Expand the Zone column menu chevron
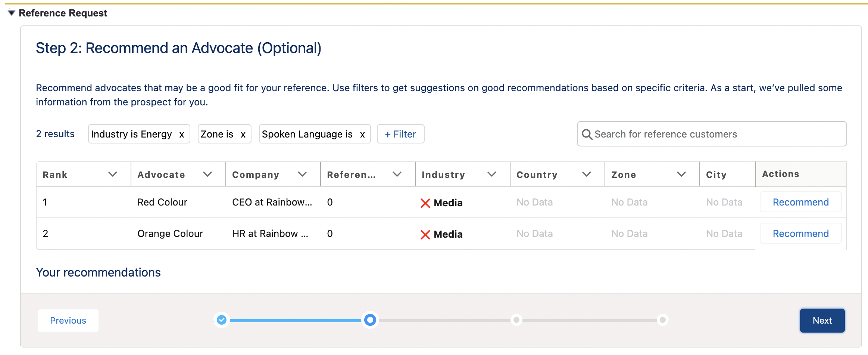This screenshot has width=868, height=355. tap(681, 174)
